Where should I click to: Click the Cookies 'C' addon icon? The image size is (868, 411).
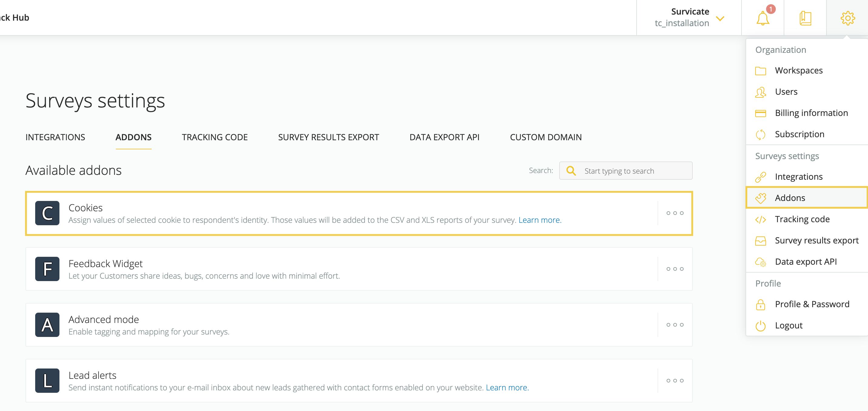[x=47, y=213]
